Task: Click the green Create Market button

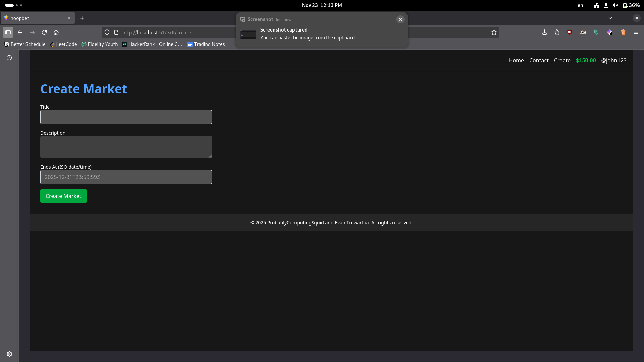Action: (63, 196)
